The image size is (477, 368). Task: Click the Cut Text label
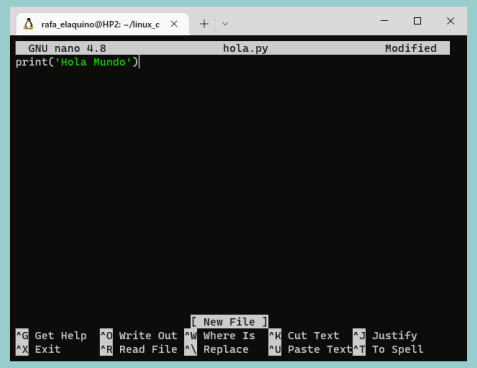[x=313, y=335]
